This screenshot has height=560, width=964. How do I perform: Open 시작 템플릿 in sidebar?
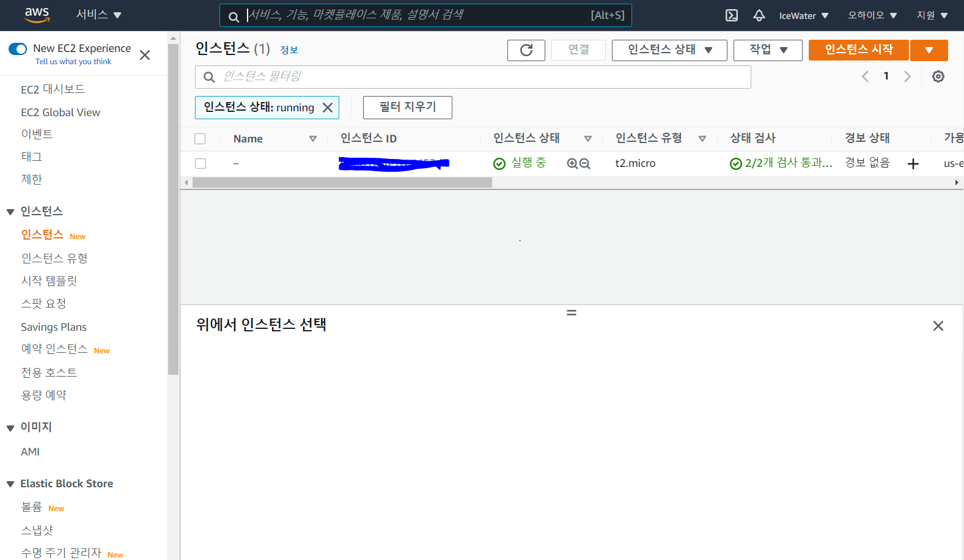coord(49,281)
